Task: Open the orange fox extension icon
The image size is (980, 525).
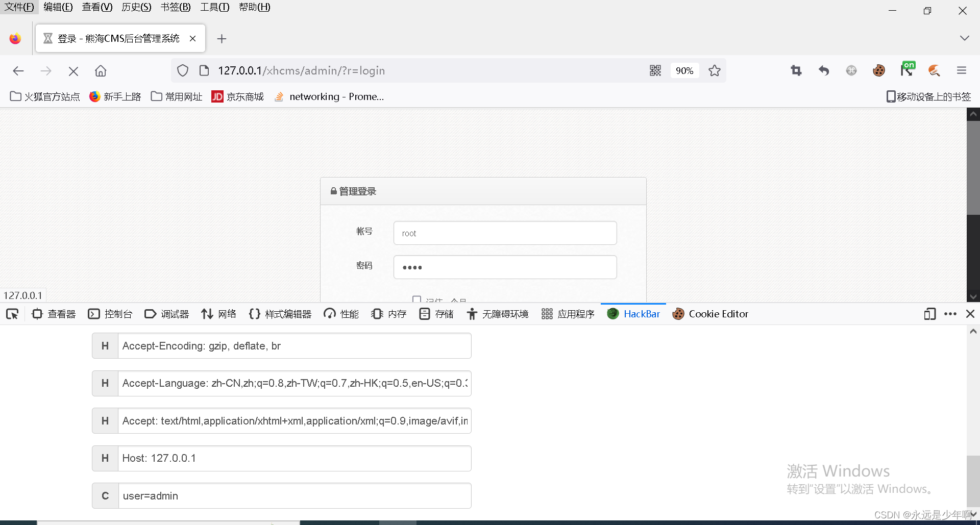Action: pos(934,70)
